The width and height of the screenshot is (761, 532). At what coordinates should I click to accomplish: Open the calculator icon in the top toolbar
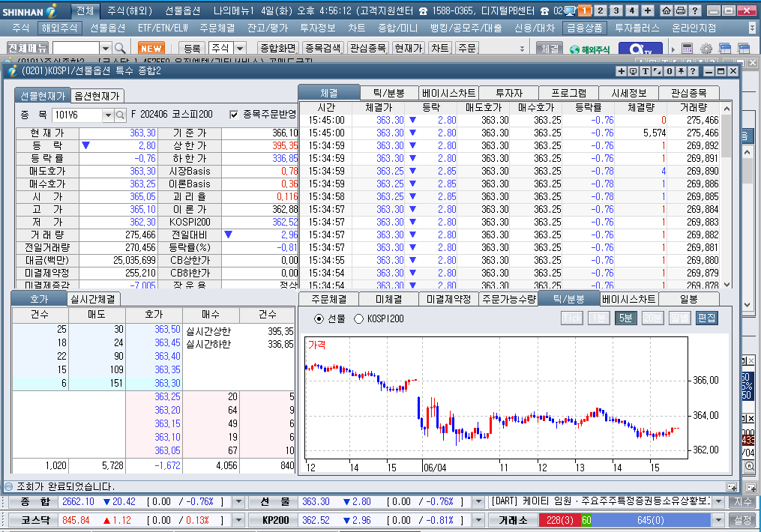click(687, 49)
